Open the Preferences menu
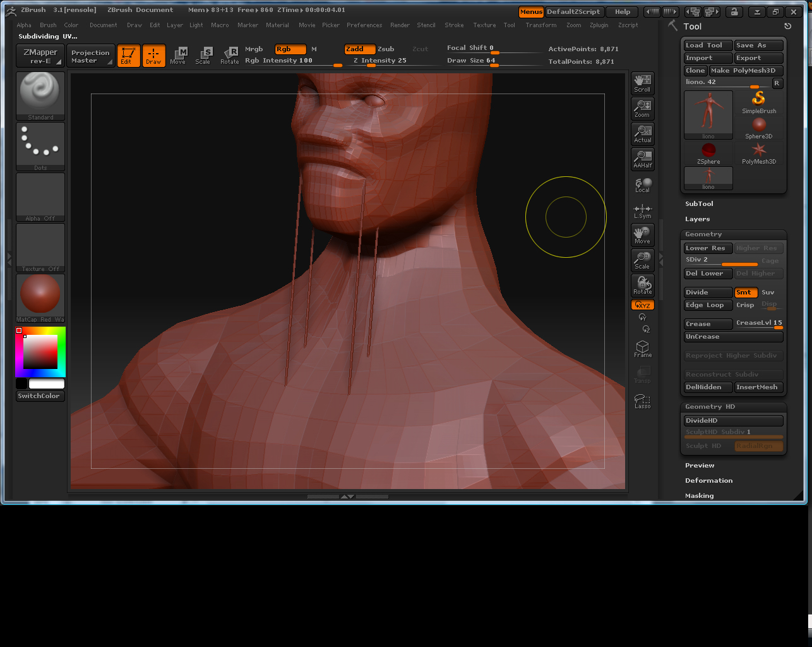The width and height of the screenshot is (812, 647). point(364,25)
